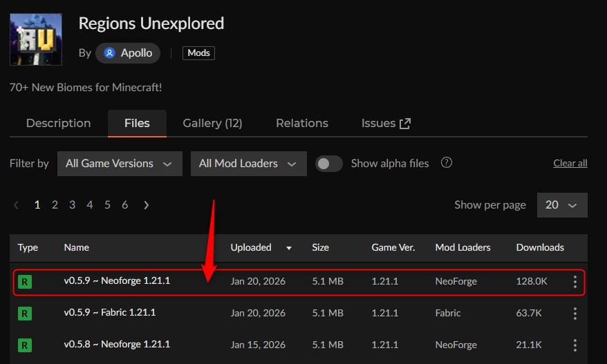
Task: Open the v0.5.9 ~ Neoforge 1.21.1 file
Action: coord(117,281)
